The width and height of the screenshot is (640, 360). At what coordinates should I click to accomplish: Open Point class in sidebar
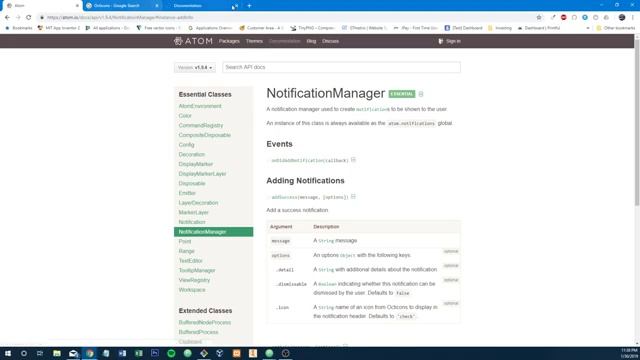pyautogui.click(x=185, y=242)
